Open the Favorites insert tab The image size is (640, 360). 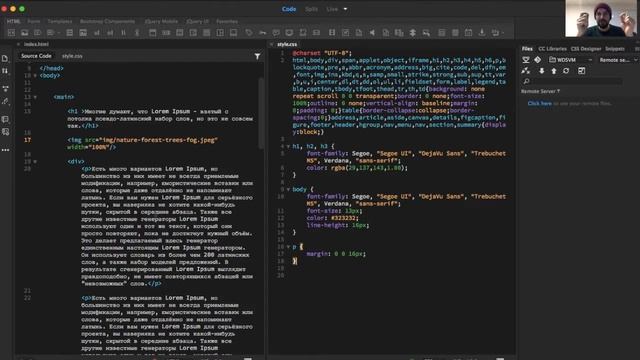pyautogui.click(x=227, y=21)
